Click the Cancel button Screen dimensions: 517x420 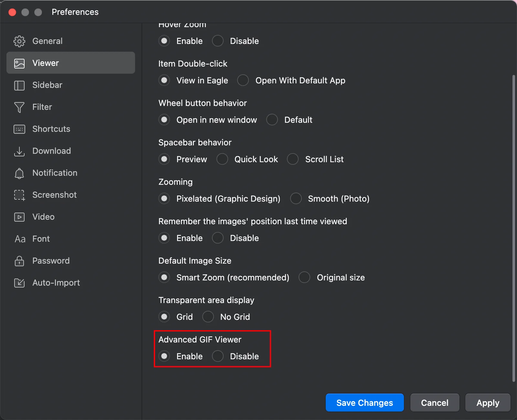coord(435,403)
